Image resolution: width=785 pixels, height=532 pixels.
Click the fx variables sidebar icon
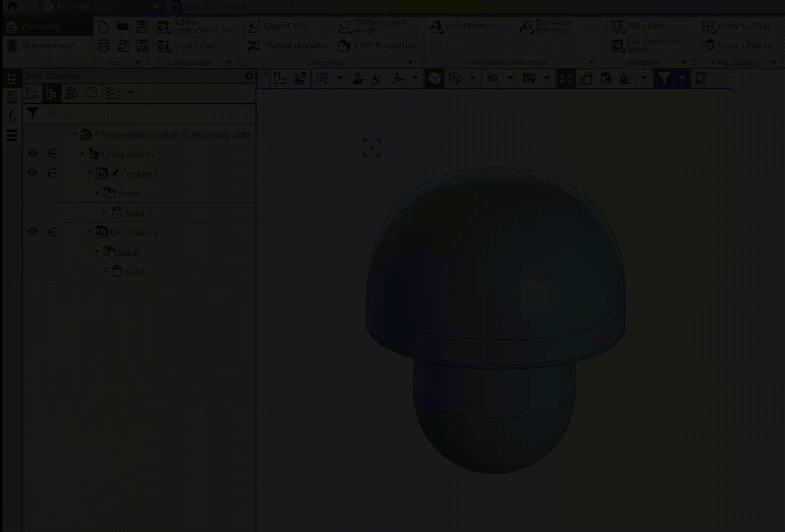pyautogui.click(x=12, y=116)
